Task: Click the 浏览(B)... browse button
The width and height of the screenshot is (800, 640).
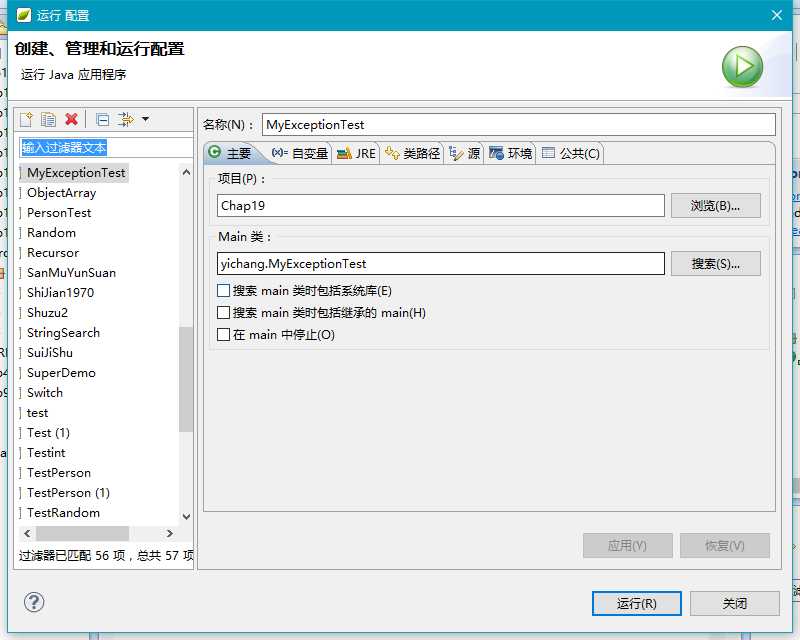Action: tap(715, 206)
